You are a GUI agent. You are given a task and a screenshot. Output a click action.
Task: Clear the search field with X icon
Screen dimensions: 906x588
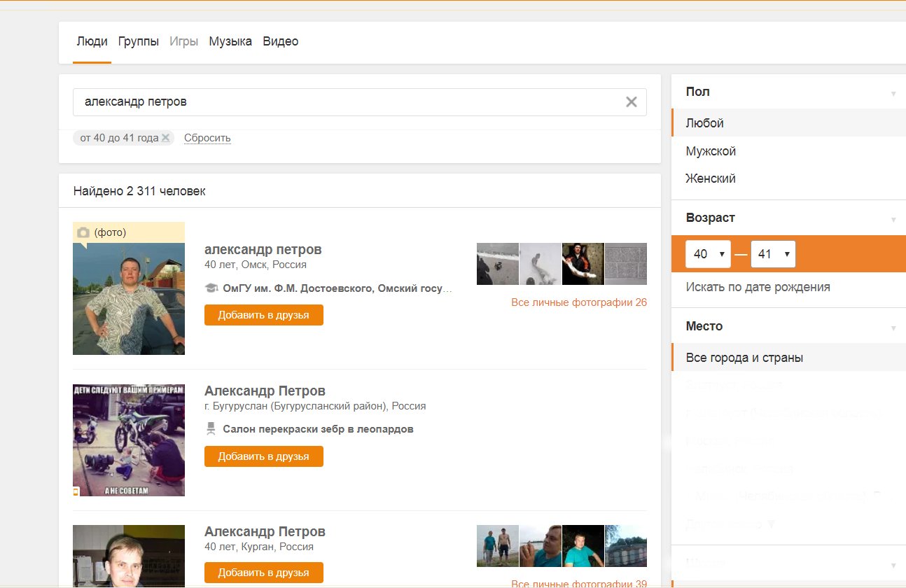tap(631, 102)
